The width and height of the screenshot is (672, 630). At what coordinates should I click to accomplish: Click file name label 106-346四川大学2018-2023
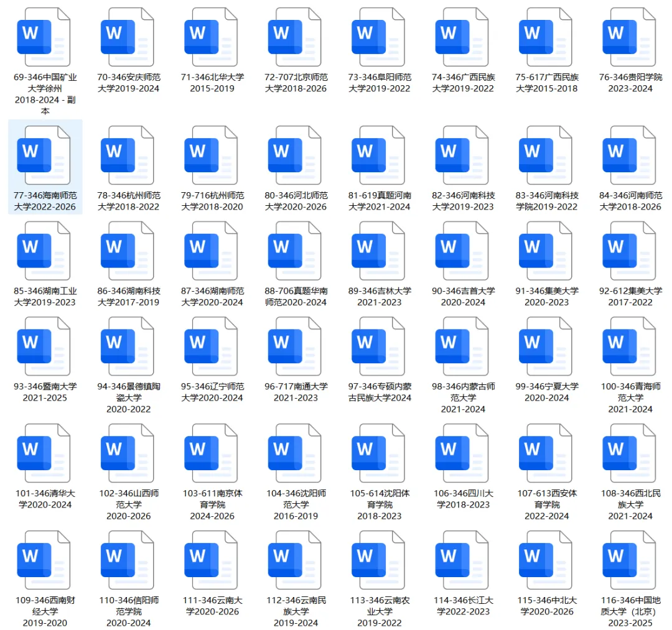tap(464, 499)
